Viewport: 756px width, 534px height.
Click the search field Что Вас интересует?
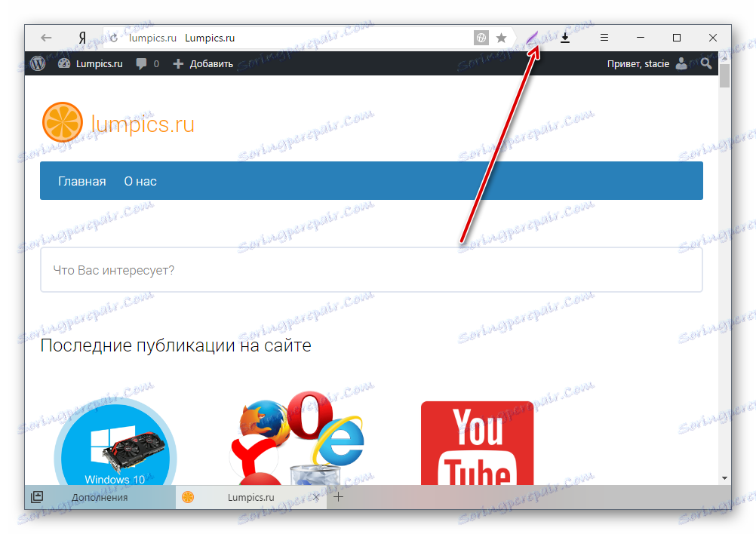(226, 270)
